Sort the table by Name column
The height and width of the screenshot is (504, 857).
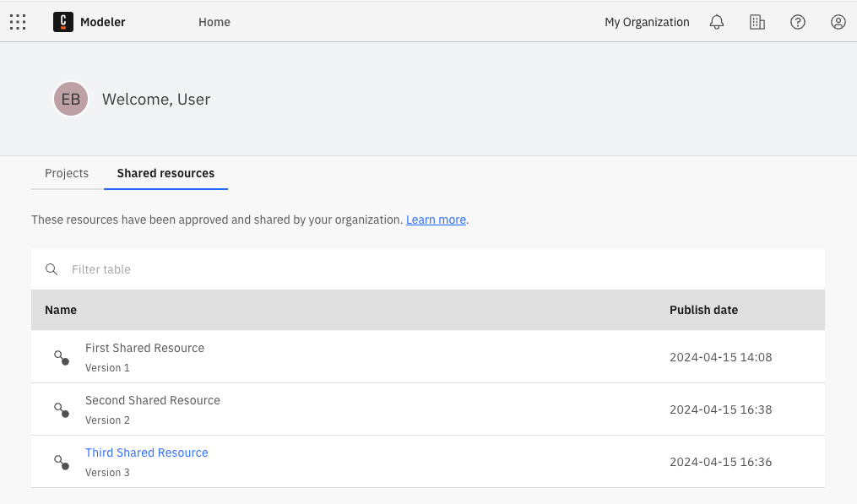tap(61, 310)
